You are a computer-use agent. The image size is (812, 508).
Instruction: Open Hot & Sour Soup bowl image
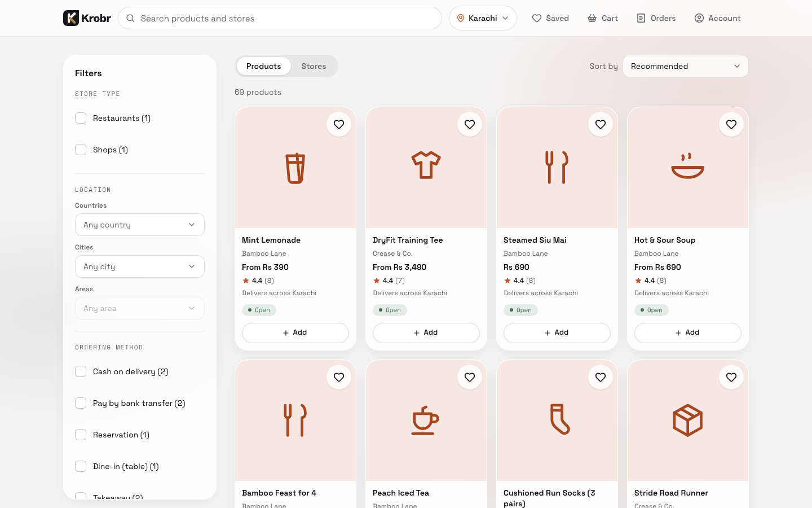(x=688, y=168)
